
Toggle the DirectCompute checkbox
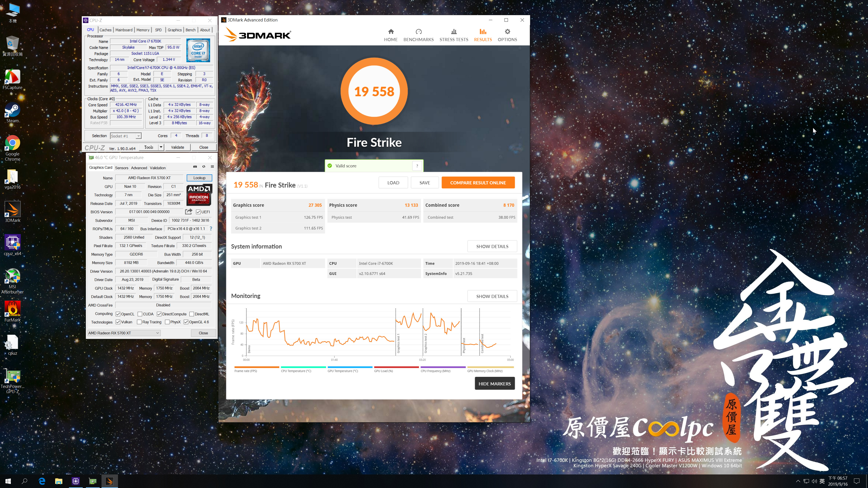[159, 314]
